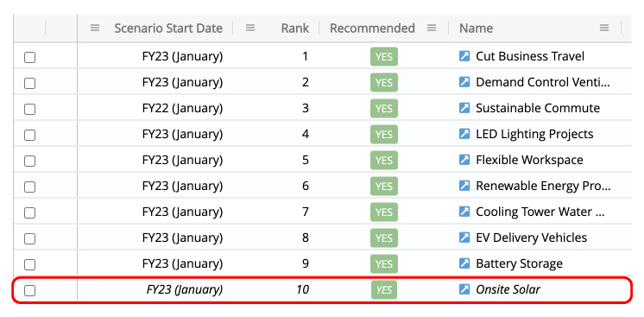Open the LED Lighting Projects name
Image resolution: width=644 pixels, height=317 pixels.
pyautogui.click(x=534, y=134)
